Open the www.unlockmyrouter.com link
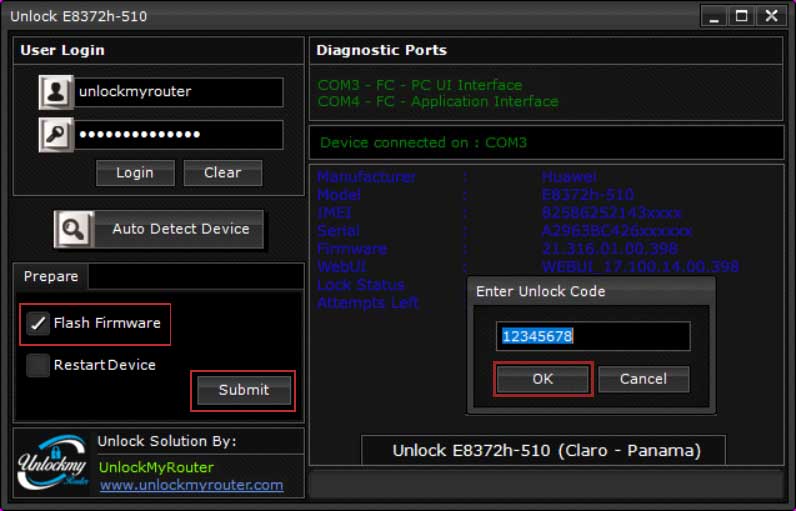 (x=191, y=486)
